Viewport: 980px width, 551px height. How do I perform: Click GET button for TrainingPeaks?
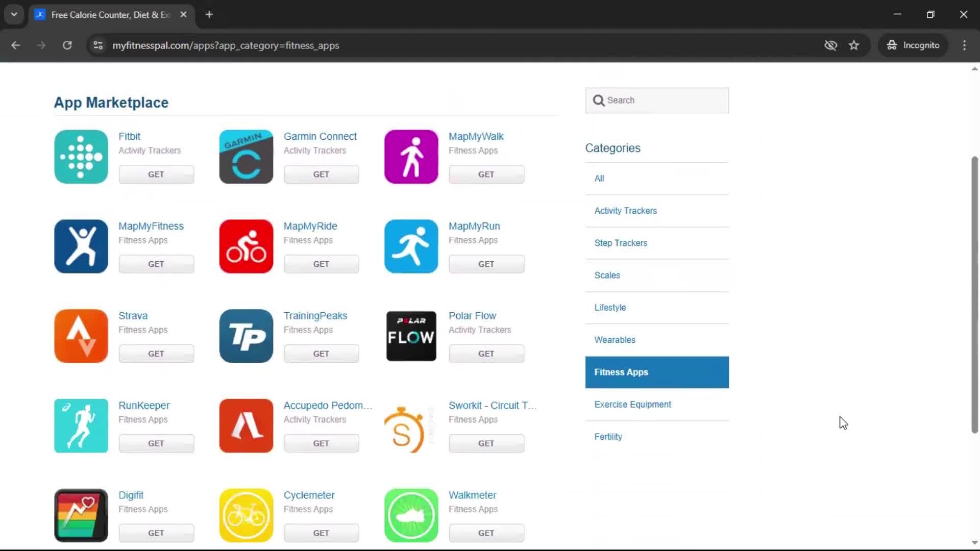pos(321,354)
